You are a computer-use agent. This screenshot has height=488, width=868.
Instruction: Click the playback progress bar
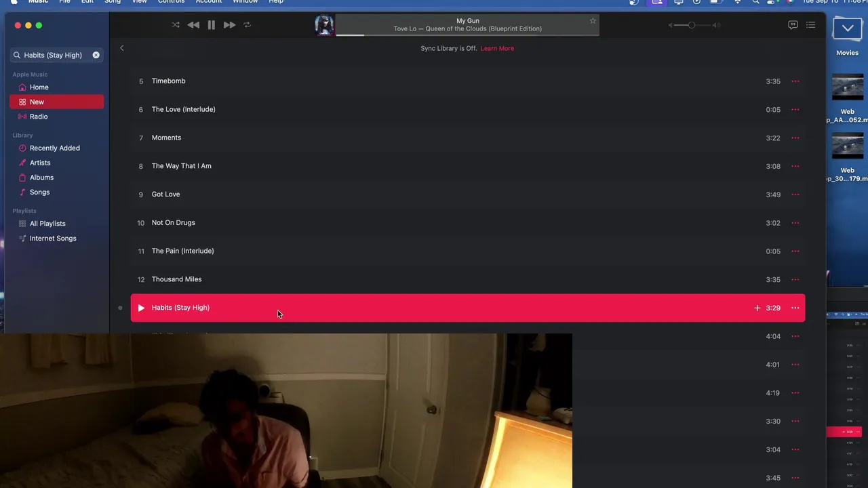click(x=467, y=35)
